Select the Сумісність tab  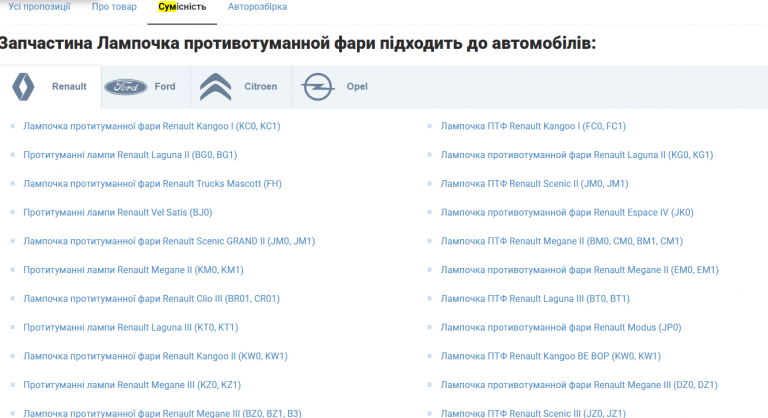tap(182, 7)
